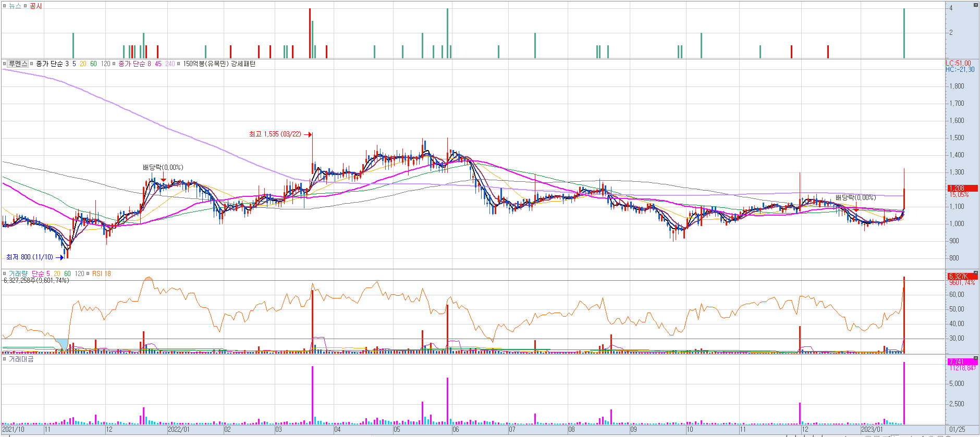Image resolution: width=980 pixels, height=437 pixels.
Task: Select the gray 120-day price average legend
Action: point(105,64)
